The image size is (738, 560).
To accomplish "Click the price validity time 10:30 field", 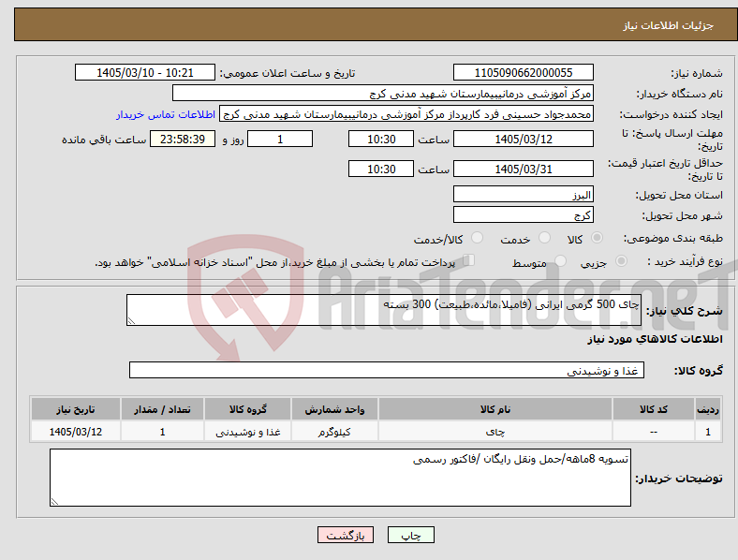I will 381,169.
